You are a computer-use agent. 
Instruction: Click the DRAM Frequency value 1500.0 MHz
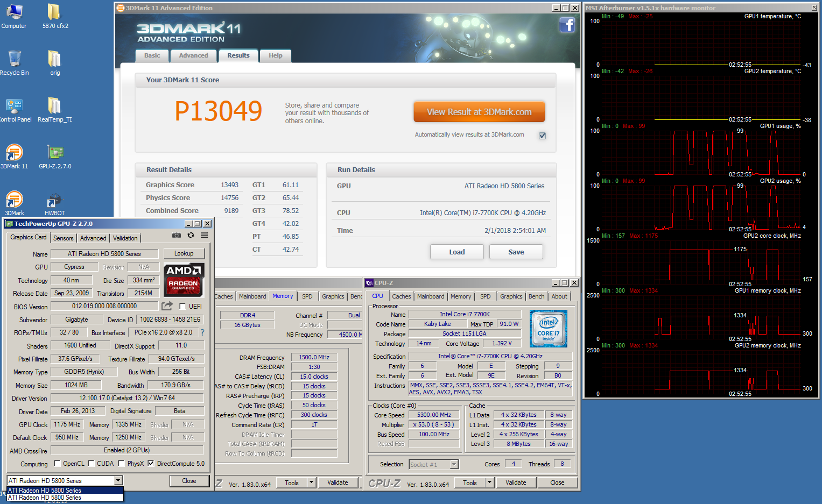pyautogui.click(x=314, y=357)
